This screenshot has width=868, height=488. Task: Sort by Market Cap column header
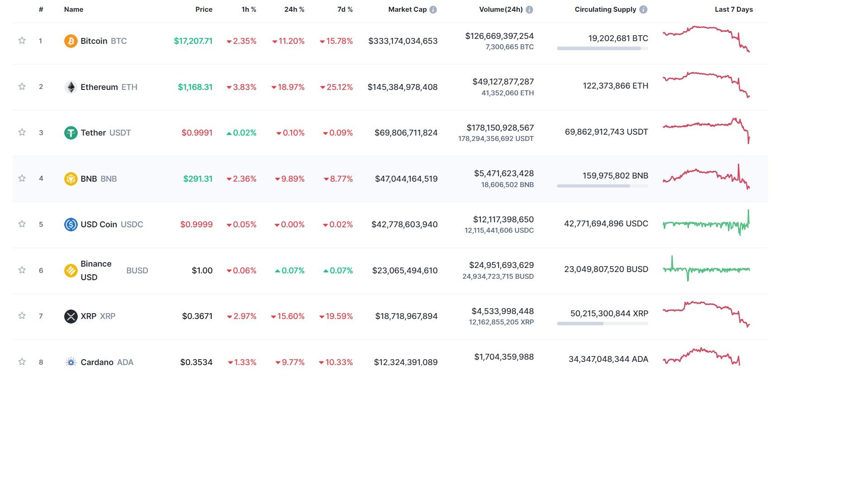point(407,9)
